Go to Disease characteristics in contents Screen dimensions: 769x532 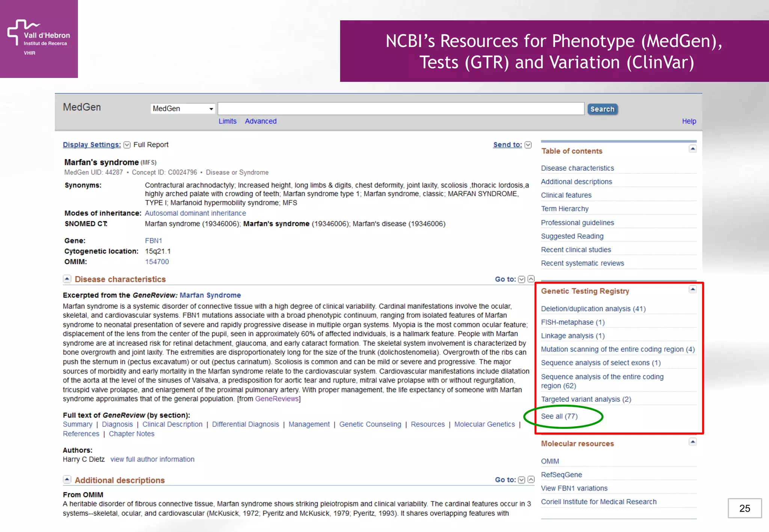click(578, 168)
